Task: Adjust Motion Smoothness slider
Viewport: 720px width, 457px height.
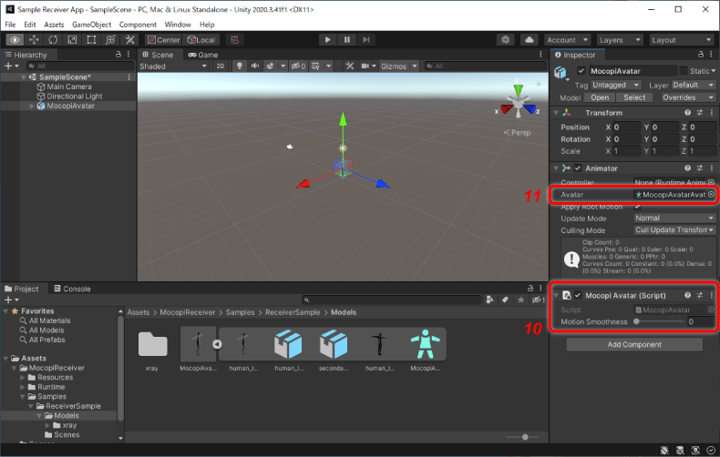Action: pyautogui.click(x=659, y=322)
